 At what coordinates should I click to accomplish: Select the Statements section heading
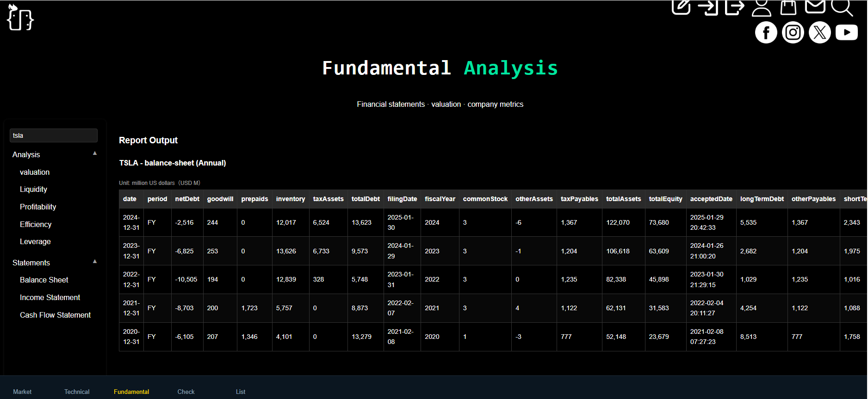31,263
